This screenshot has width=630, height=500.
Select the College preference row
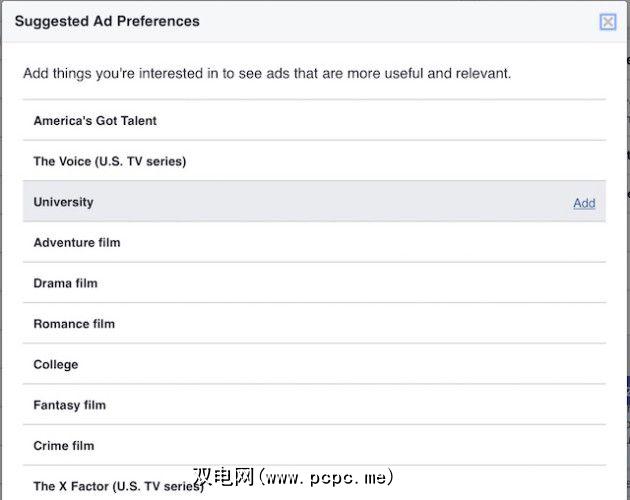[x=56, y=365]
